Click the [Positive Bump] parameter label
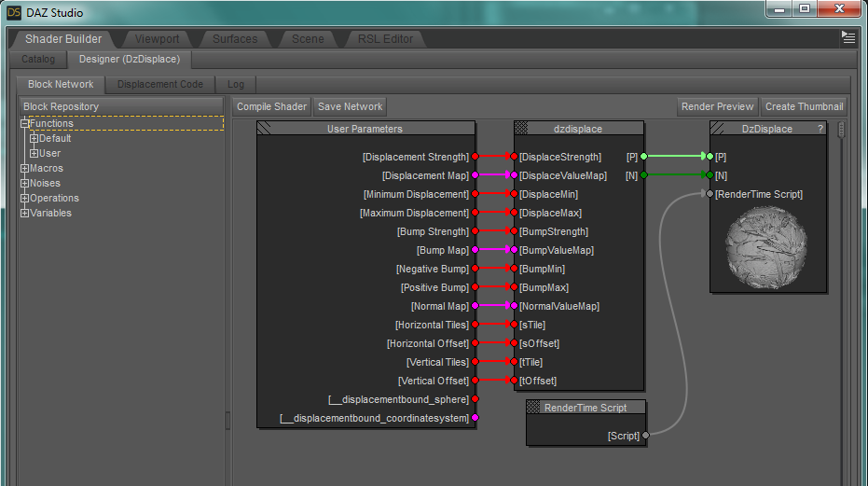The width and height of the screenshot is (868, 486). 434,287
